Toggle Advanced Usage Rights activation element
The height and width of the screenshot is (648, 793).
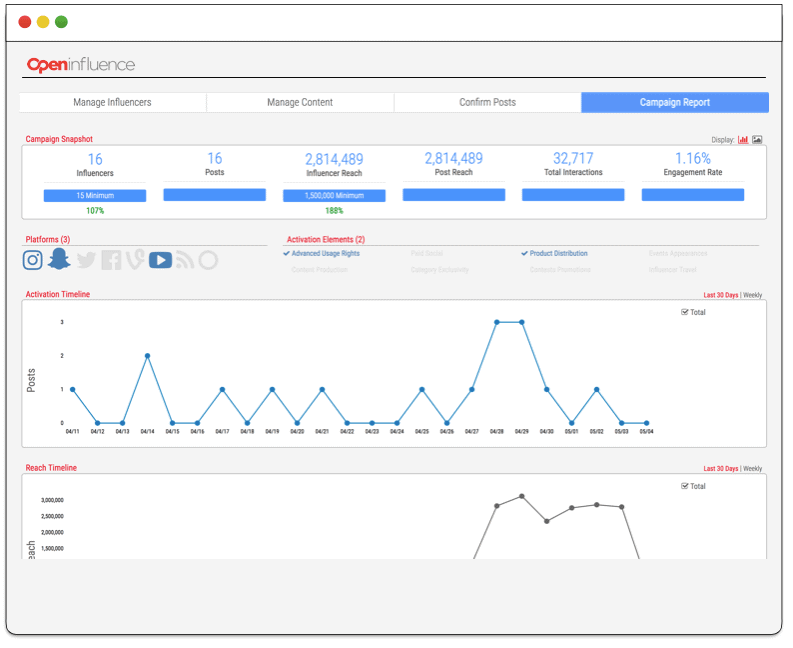point(321,254)
